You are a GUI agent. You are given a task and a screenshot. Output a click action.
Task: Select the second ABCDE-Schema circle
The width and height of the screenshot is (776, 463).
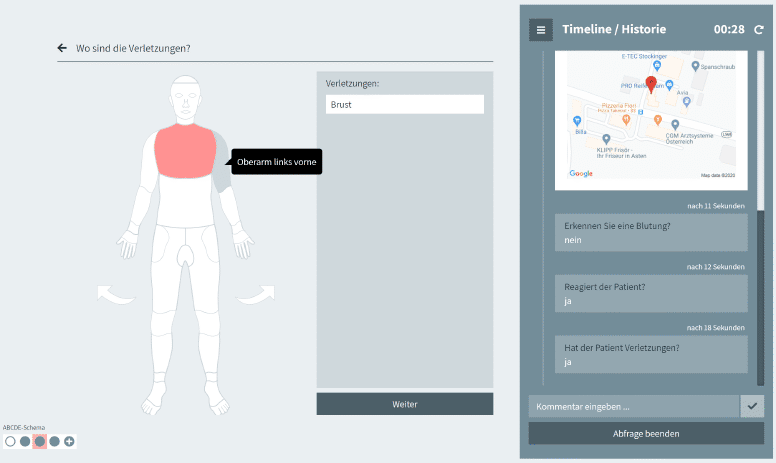[25, 441]
